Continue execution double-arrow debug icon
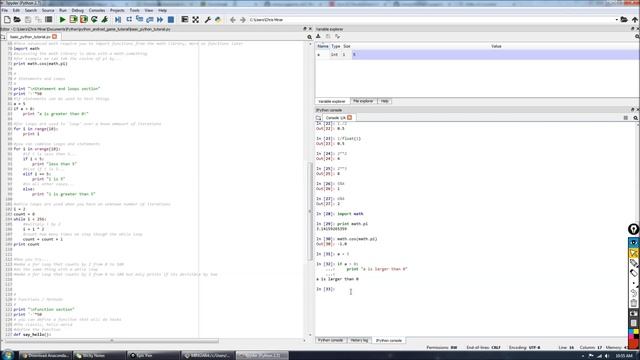The width and height of the screenshot is (640, 360). tap(160, 20)
